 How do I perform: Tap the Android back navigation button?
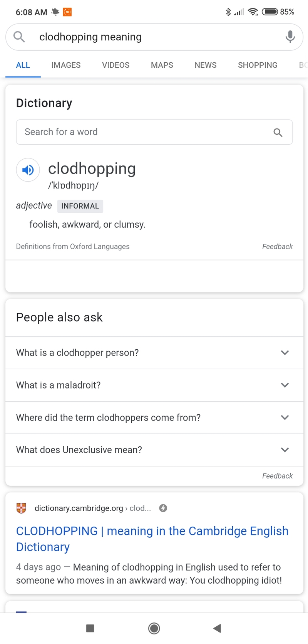point(217,629)
